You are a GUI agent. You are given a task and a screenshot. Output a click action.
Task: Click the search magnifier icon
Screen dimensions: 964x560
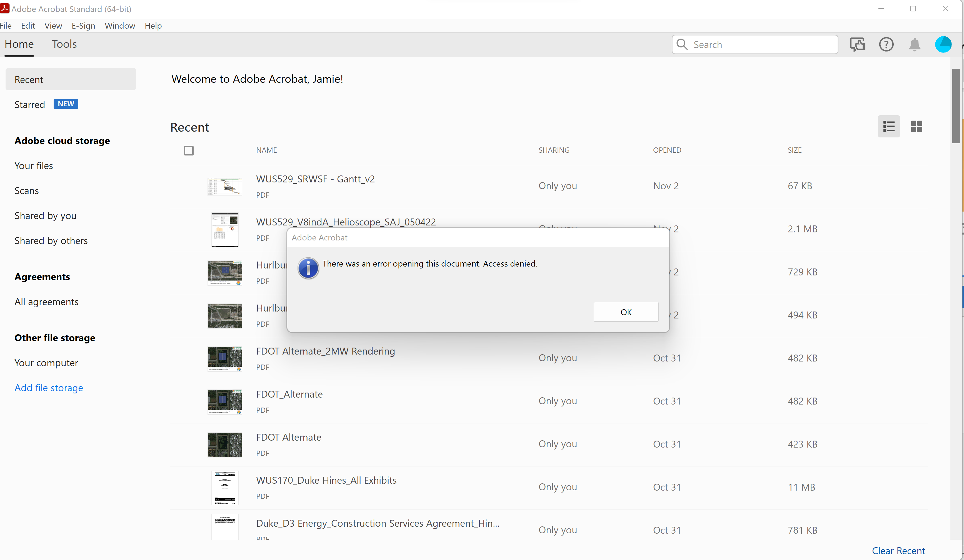pos(682,44)
